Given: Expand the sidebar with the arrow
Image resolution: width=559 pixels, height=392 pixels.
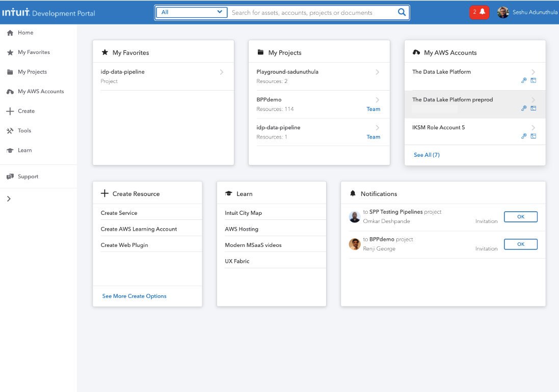Looking at the screenshot, I should click(9, 199).
